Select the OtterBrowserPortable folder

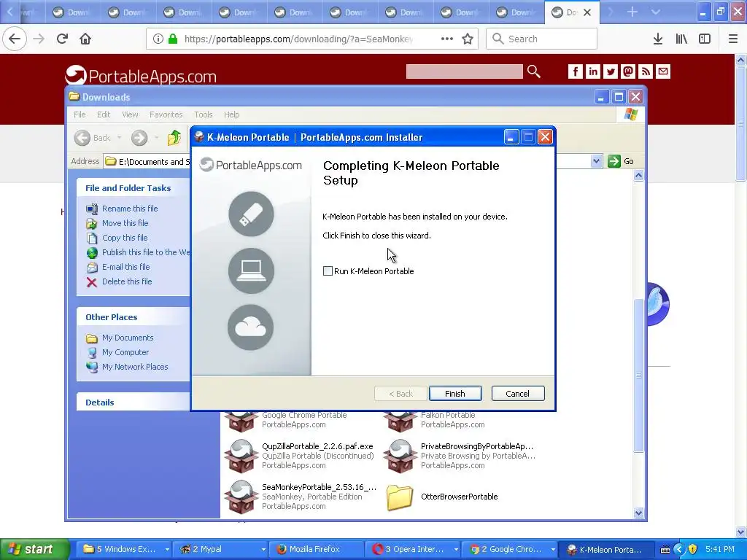pyautogui.click(x=441, y=497)
